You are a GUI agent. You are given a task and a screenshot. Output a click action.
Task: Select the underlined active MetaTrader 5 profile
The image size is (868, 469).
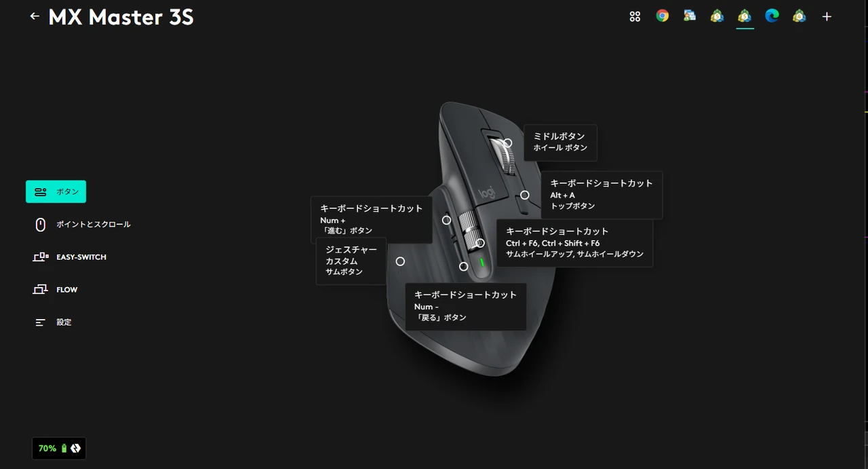coord(745,16)
